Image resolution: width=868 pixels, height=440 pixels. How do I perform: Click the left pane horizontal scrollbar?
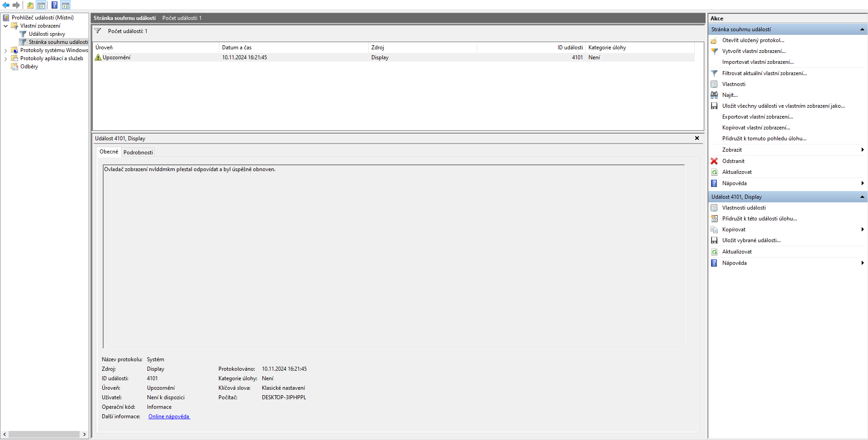[44, 434]
